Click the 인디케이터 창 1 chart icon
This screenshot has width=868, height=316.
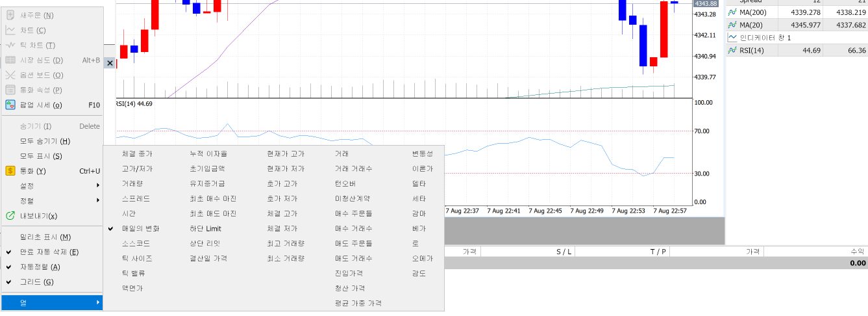click(732, 38)
